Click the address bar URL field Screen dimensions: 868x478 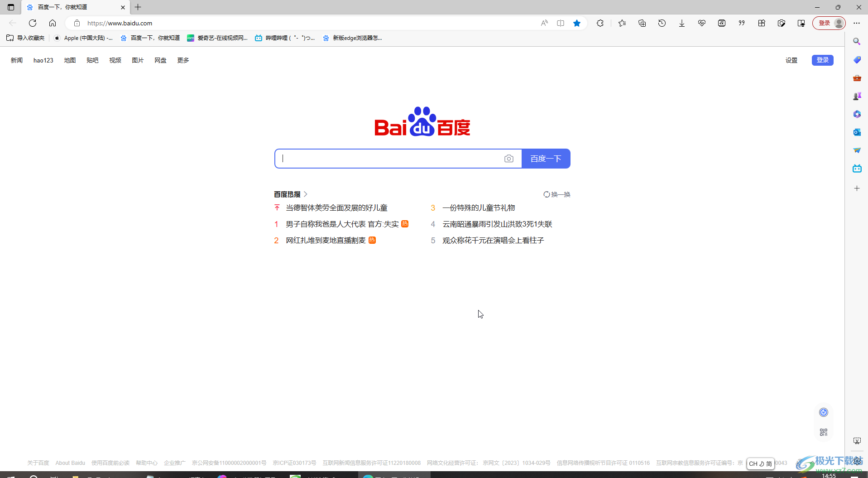pyautogui.click(x=308, y=23)
